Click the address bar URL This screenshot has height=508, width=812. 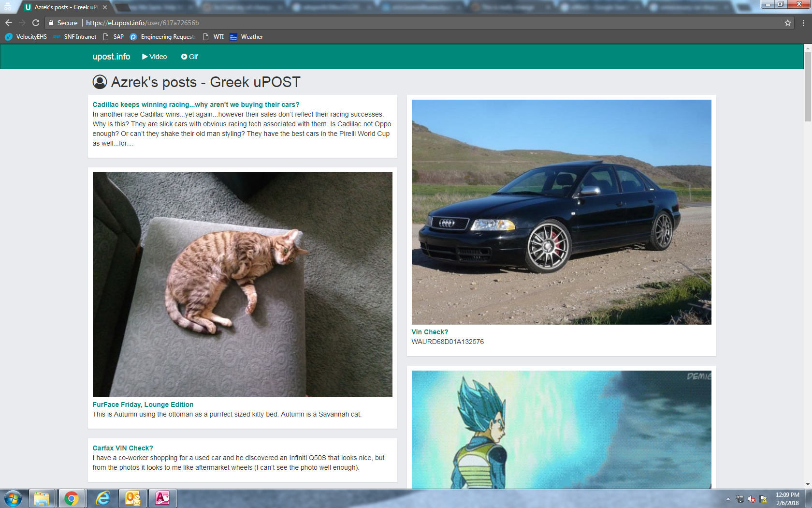(x=143, y=23)
